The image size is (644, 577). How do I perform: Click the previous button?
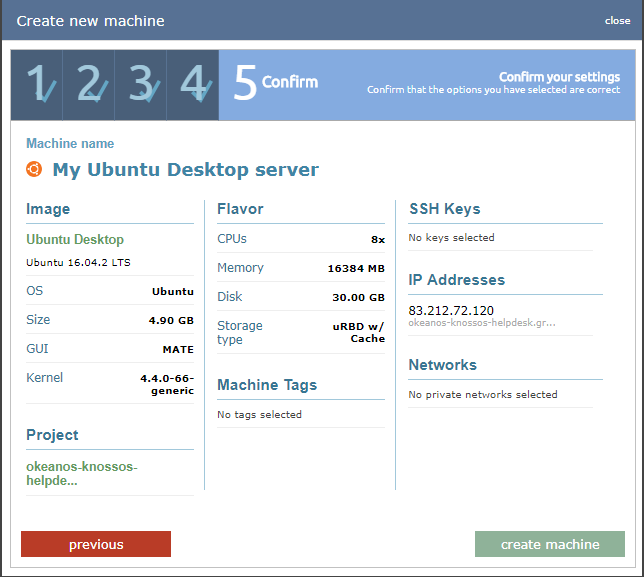[96, 544]
